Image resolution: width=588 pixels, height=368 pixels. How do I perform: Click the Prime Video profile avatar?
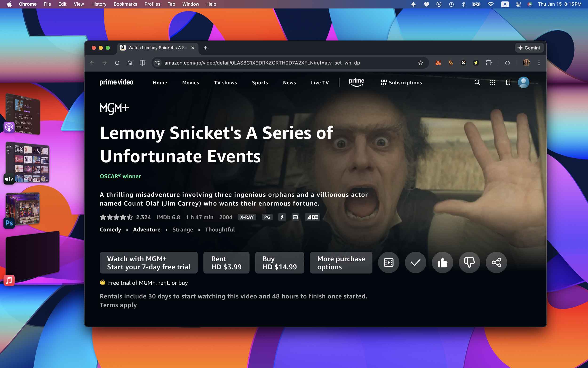[x=523, y=82]
